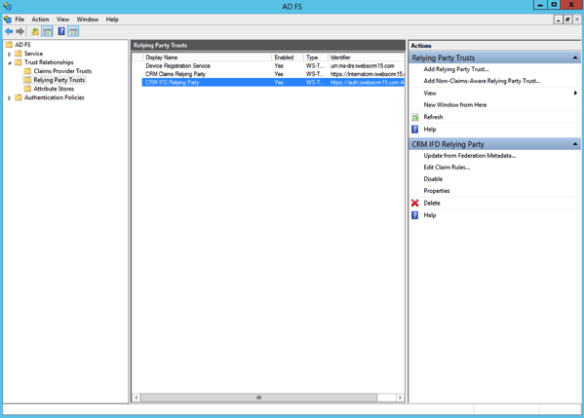Click Help icon under CRM IFD Relying Party

(415, 215)
